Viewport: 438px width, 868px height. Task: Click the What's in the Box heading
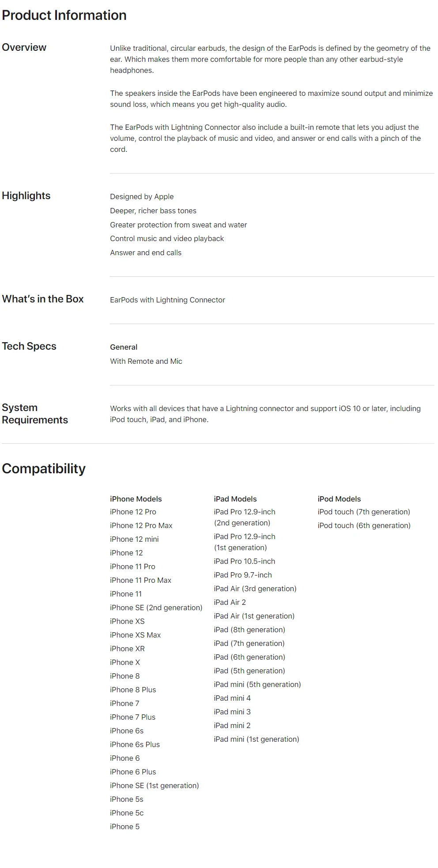click(x=43, y=299)
